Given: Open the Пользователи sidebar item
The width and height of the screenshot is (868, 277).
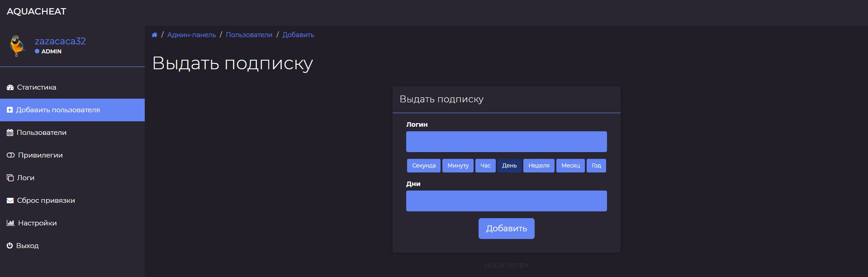Looking at the screenshot, I should (41, 133).
